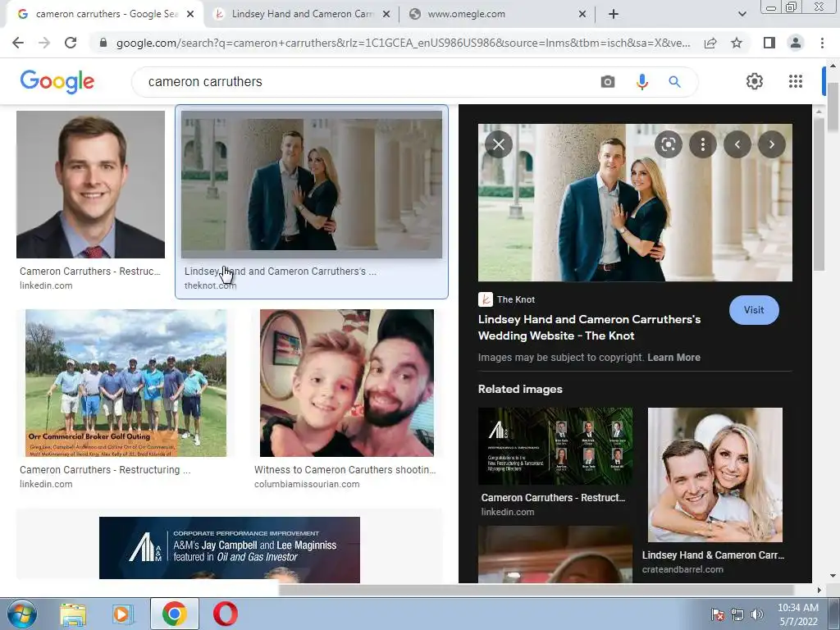Screen dimensions: 840x630
Task: Click the Chrome taskbar icon
Action: [x=175, y=614]
